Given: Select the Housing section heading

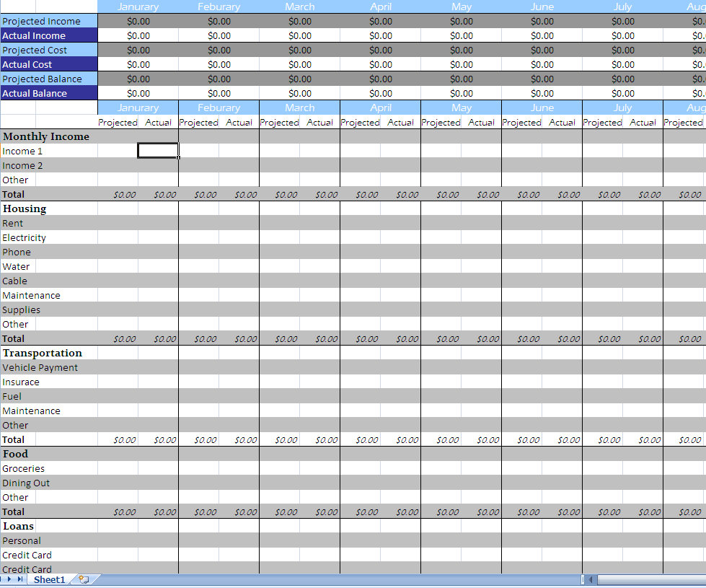Looking at the screenshot, I should click(x=25, y=209).
